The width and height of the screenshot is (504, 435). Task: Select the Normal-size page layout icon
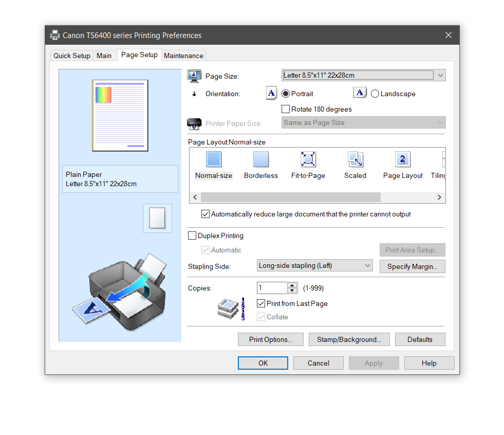click(214, 159)
